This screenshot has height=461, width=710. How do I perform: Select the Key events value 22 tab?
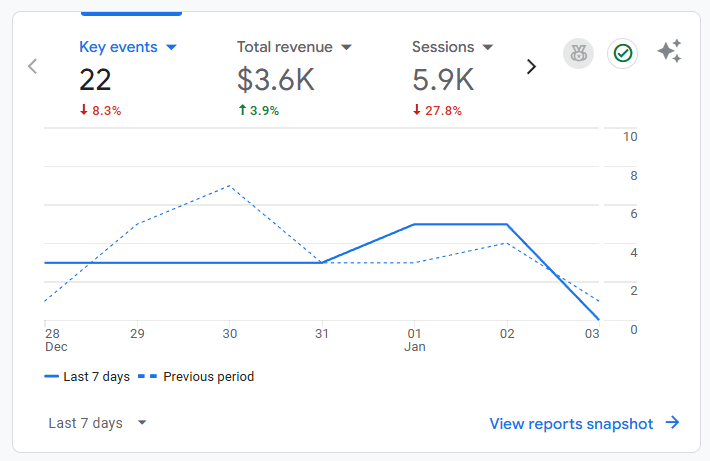coord(98,80)
